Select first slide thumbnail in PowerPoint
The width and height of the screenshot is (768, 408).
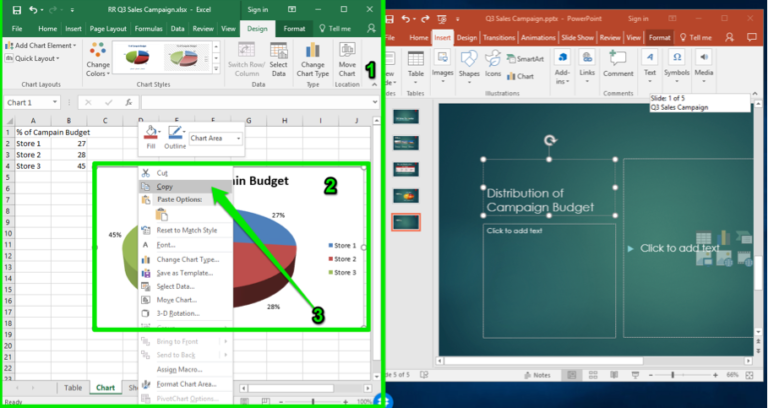(406, 117)
